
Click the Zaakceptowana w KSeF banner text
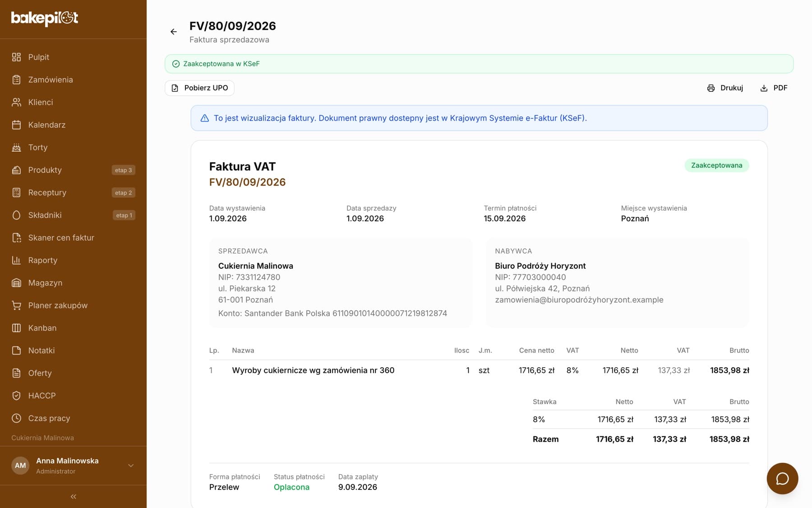click(221, 64)
